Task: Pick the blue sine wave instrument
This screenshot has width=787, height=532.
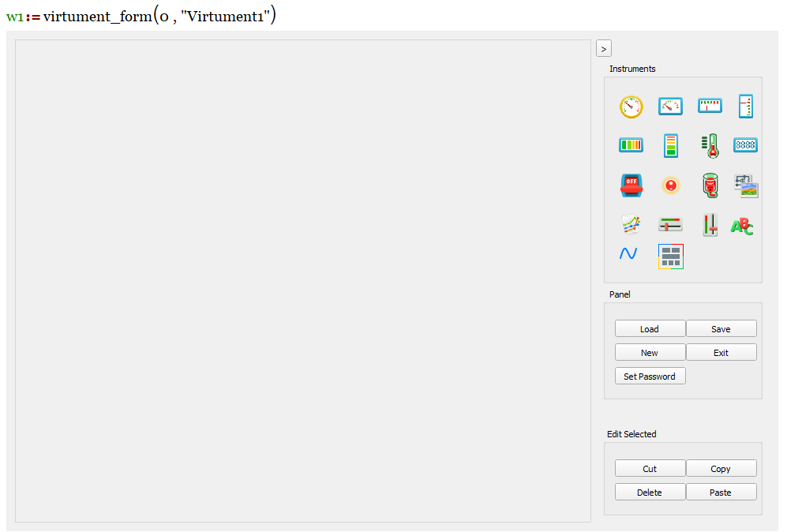Action: coord(628,254)
